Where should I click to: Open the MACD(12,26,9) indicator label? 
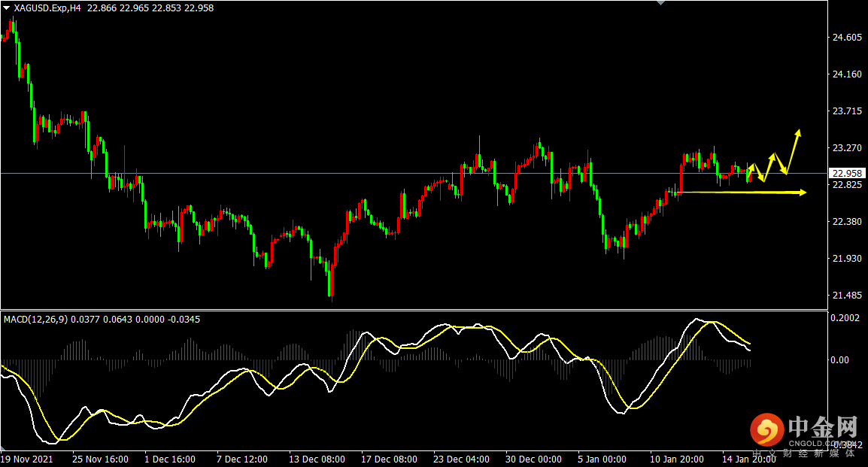(x=36, y=320)
